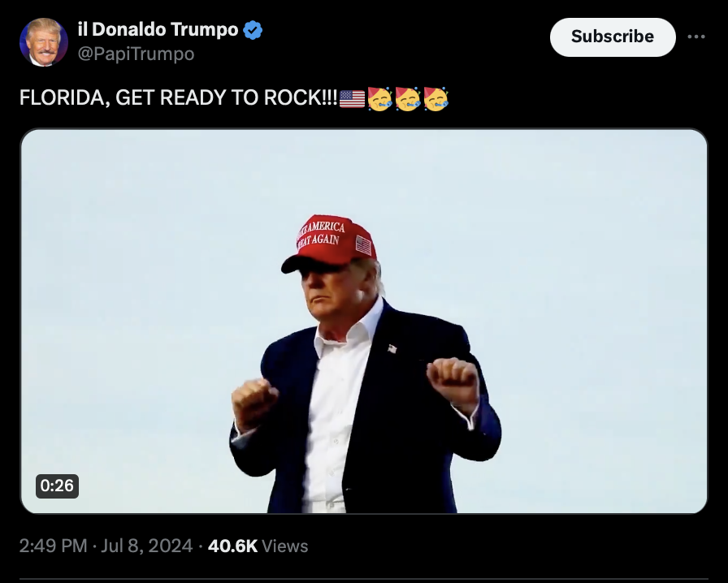The height and width of the screenshot is (583, 728).
Task: Click the last party face emoji
Action: [x=435, y=98]
